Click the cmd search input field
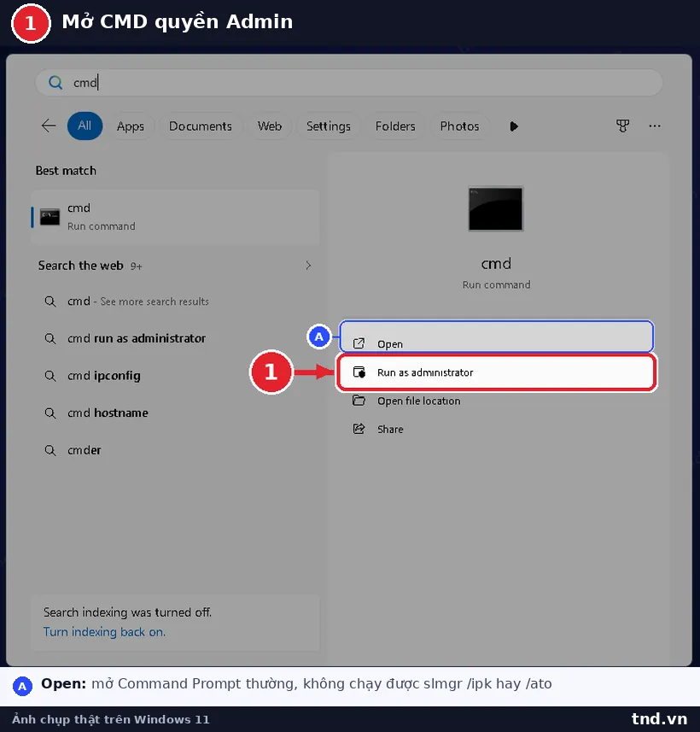 (x=348, y=83)
